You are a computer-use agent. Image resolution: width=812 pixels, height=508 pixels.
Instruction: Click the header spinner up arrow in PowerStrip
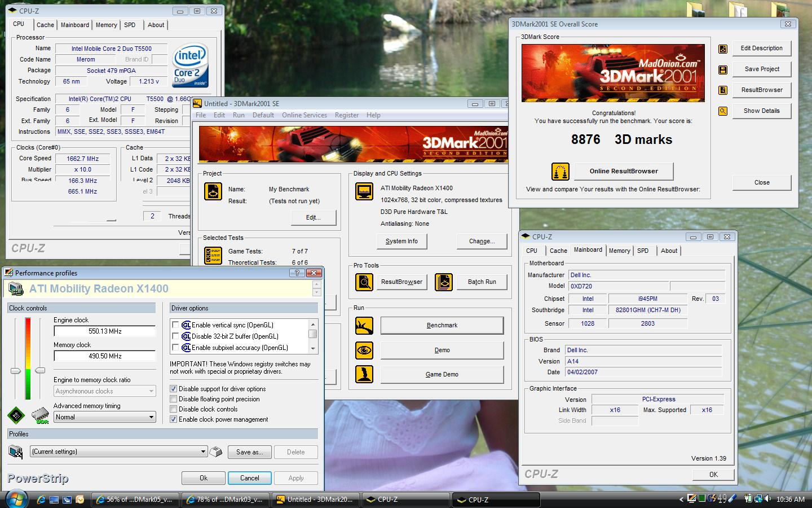[317, 285]
